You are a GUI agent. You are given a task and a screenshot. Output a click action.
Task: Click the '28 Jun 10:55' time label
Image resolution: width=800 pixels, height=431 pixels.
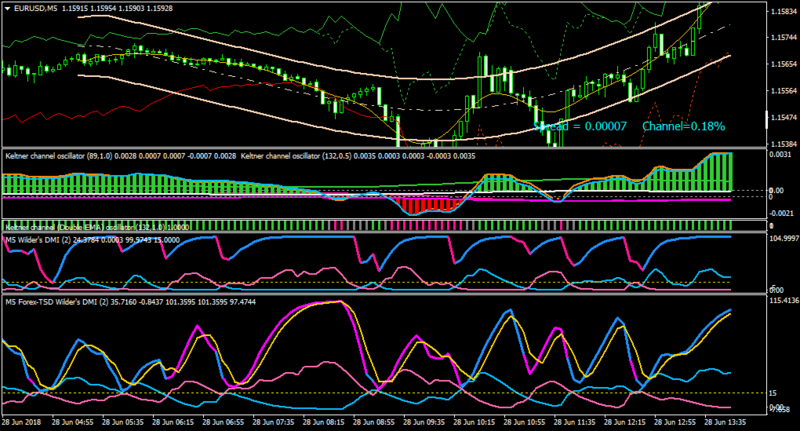coord(524,422)
